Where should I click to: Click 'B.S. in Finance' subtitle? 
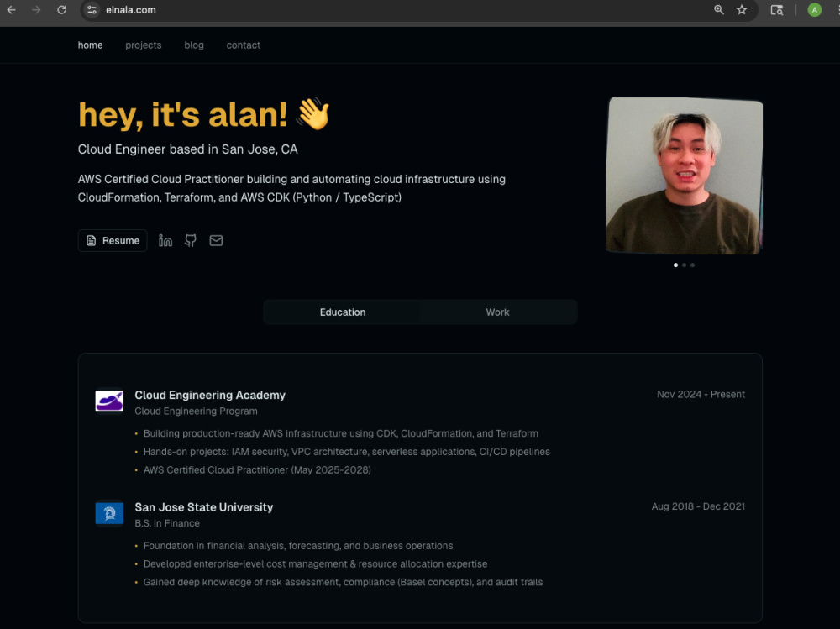click(x=167, y=523)
